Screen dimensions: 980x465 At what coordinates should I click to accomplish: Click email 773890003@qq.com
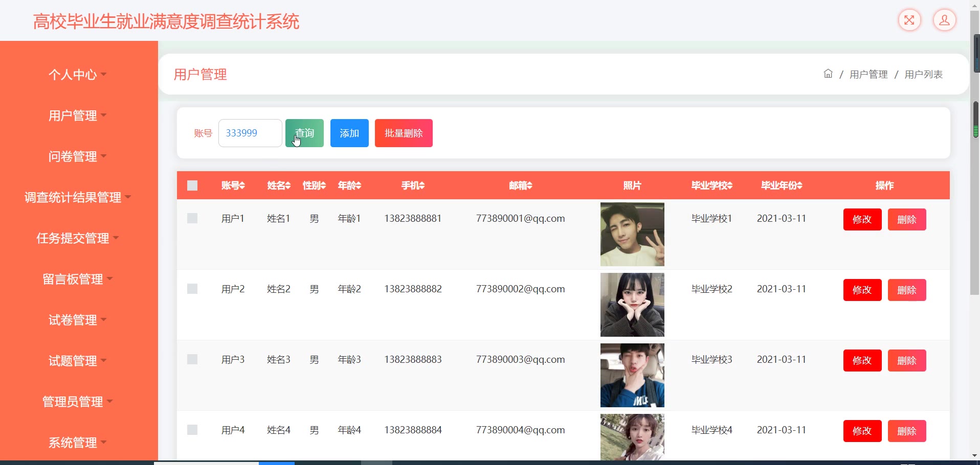tap(521, 359)
